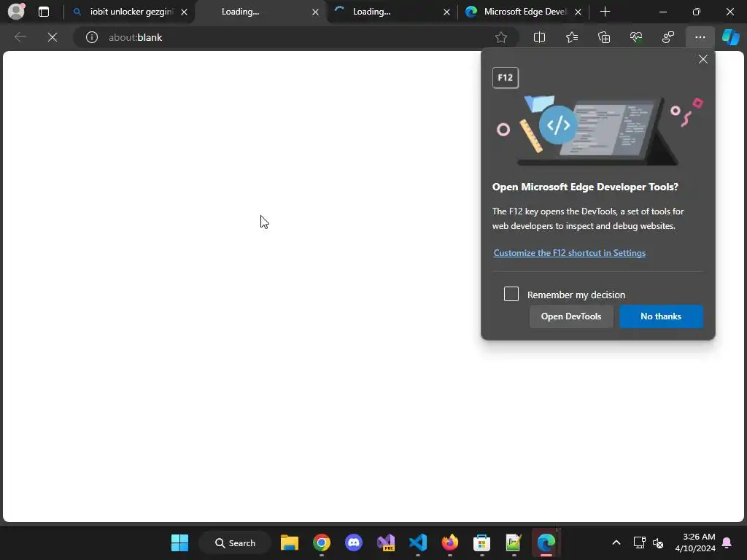This screenshot has width=747, height=560.
Task: Close the first Loading tab
Action: coord(315,12)
